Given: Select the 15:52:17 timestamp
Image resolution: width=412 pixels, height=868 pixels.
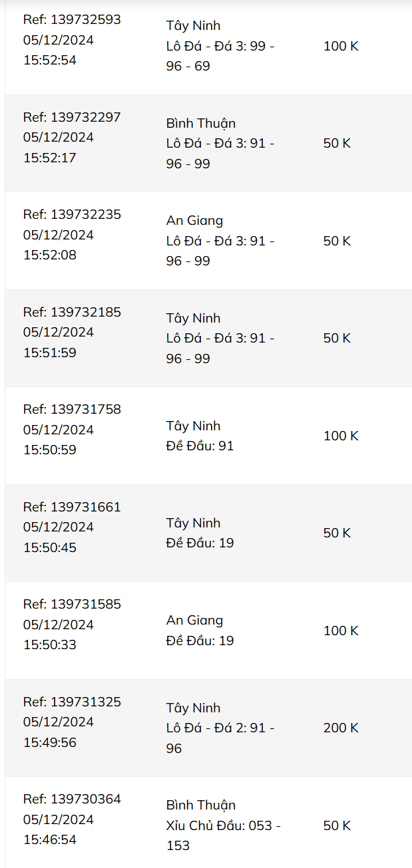Looking at the screenshot, I should (50, 158).
